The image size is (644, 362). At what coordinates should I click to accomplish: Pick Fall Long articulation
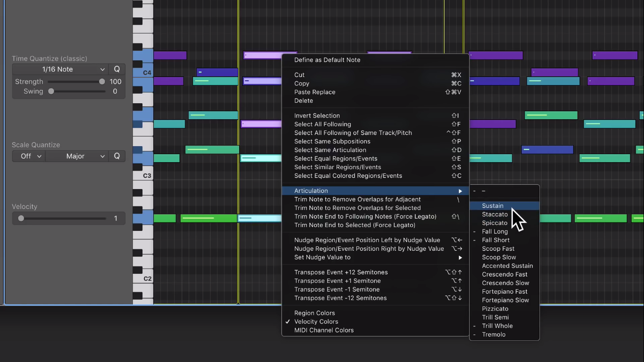pyautogui.click(x=504, y=231)
